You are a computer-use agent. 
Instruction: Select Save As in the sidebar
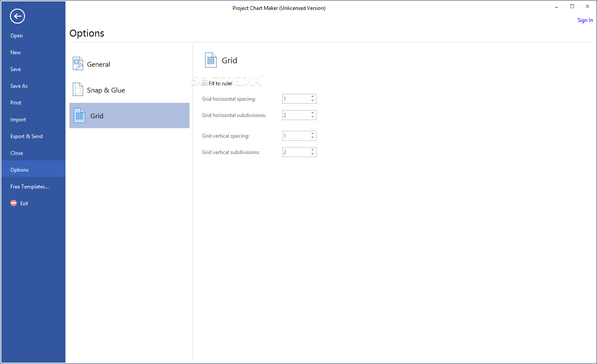point(33,86)
